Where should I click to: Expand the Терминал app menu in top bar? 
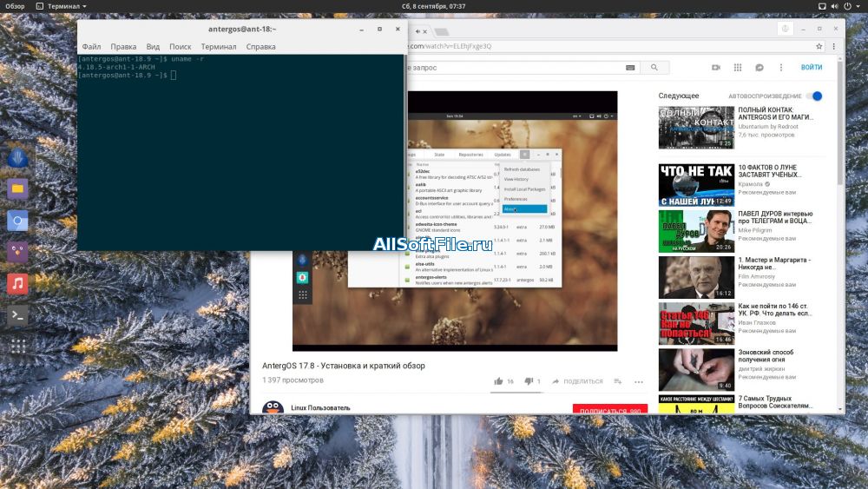pos(61,6)
